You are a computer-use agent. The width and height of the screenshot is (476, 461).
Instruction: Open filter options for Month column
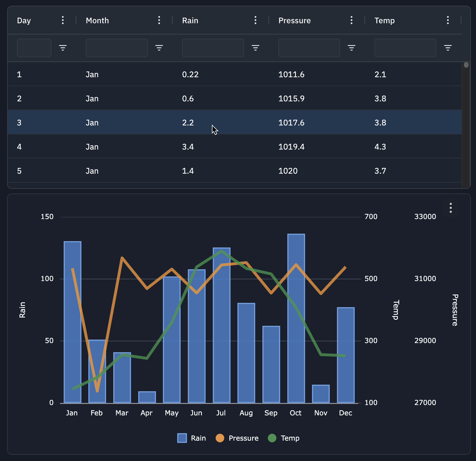click(x=159, y=48)
